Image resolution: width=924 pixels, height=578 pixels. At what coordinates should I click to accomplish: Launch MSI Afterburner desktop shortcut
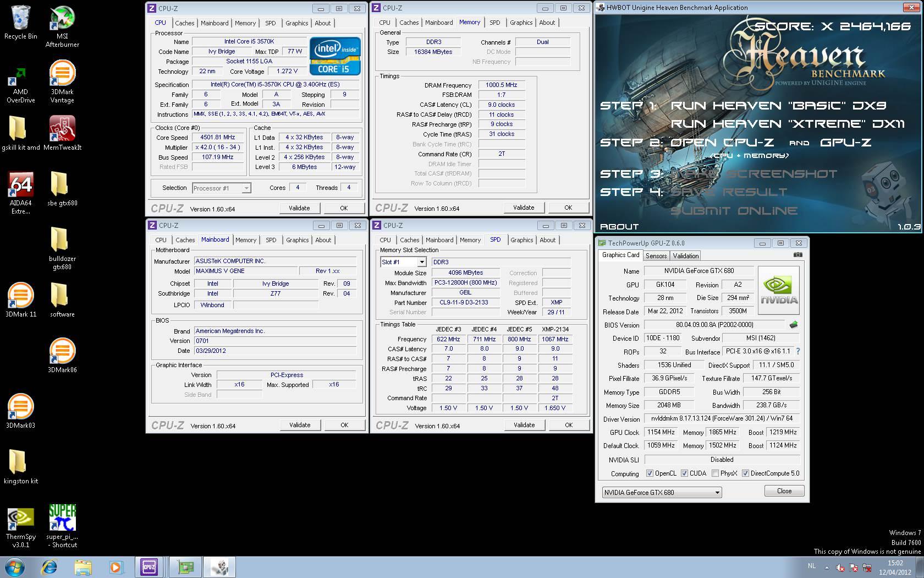coord(62,26)
